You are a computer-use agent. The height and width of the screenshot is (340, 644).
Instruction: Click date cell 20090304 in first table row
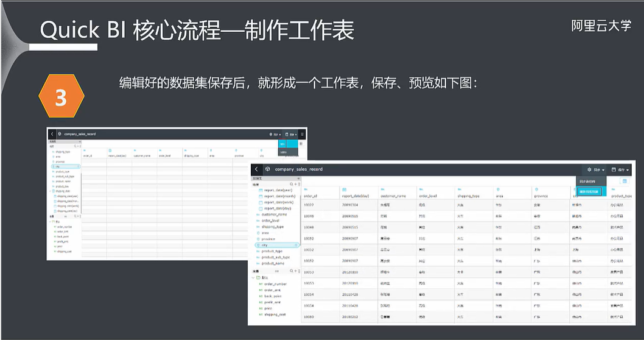pyautogui.click(x=350, y=205)
